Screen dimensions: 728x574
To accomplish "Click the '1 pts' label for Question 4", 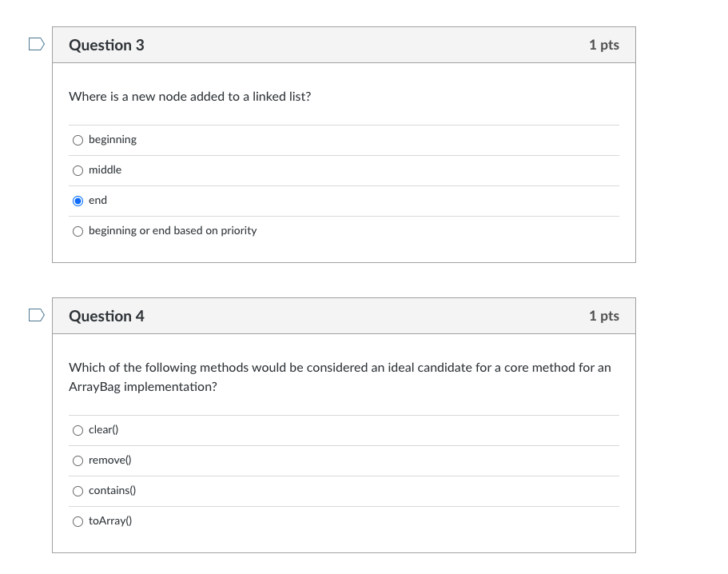I will 604,316.
